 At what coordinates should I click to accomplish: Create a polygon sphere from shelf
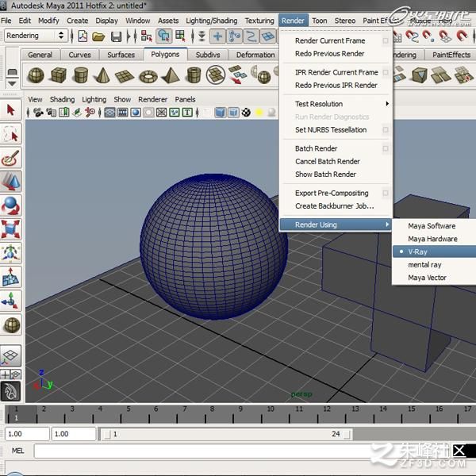36,75
